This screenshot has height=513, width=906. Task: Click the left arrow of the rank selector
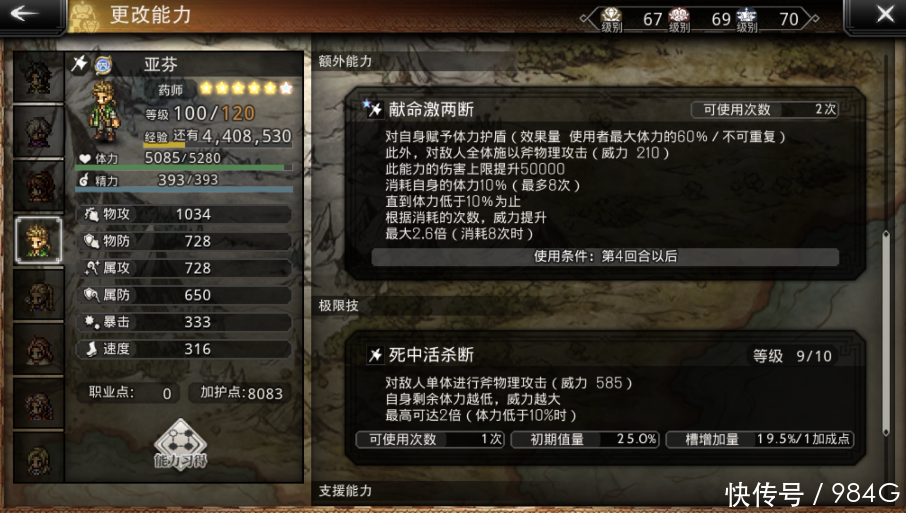point(588,18)
